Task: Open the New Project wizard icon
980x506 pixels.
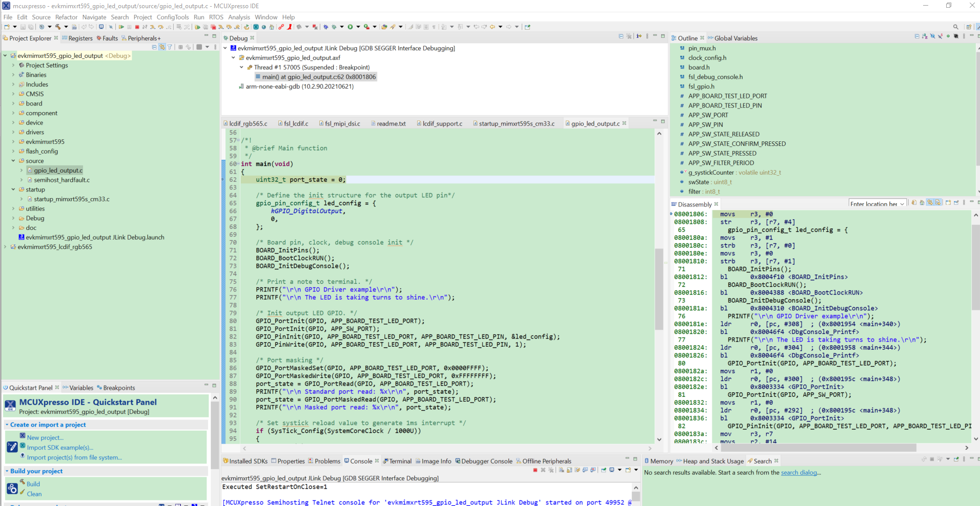Action: pyautogui.click(x=6, y=26)
